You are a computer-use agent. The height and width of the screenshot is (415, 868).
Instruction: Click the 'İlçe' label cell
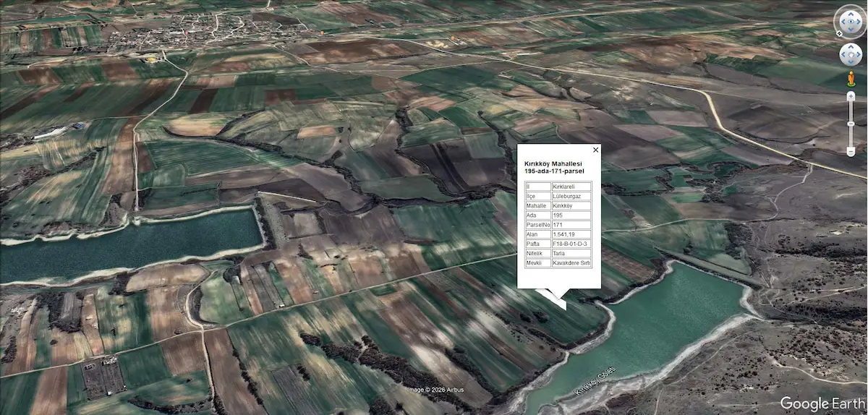click(537, 196)
